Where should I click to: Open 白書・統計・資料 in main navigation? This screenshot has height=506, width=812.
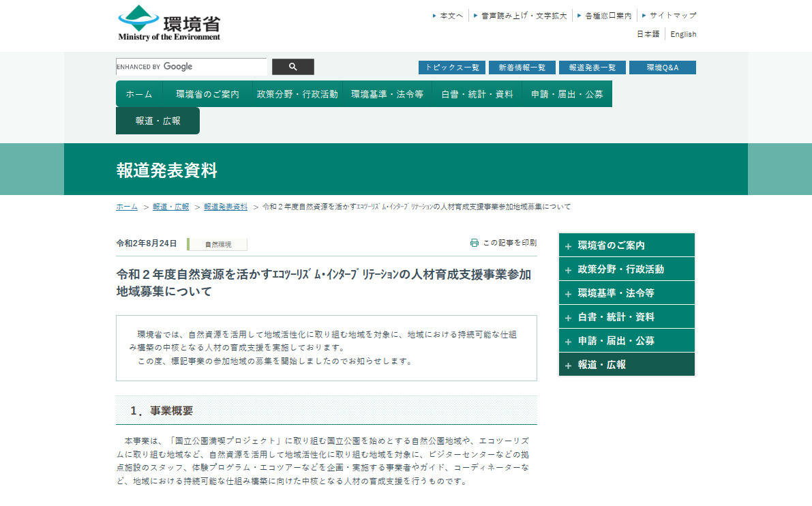click(477, 94)
